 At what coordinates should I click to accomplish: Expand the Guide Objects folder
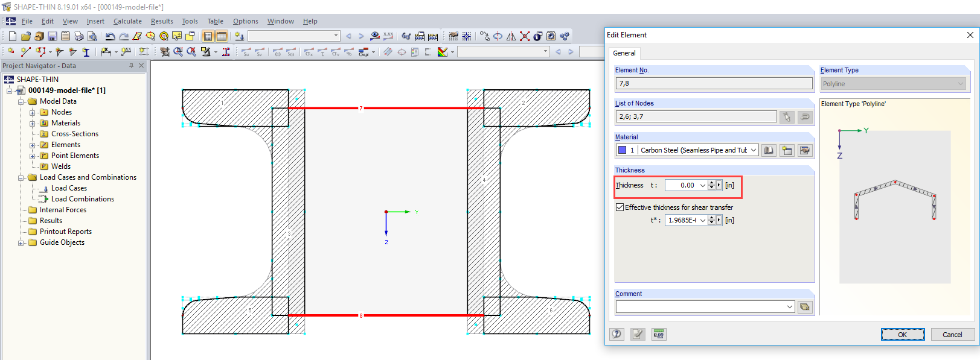click(x=21, y=243)
